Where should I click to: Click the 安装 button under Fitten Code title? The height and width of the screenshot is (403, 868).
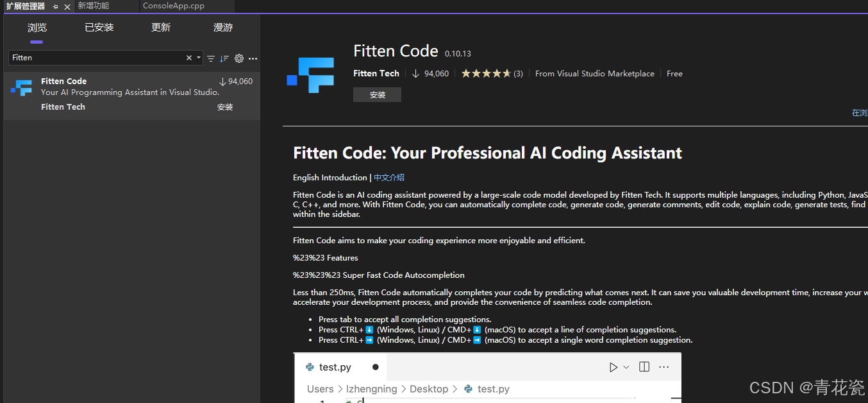pyautogui.click(x=377, y=94)
